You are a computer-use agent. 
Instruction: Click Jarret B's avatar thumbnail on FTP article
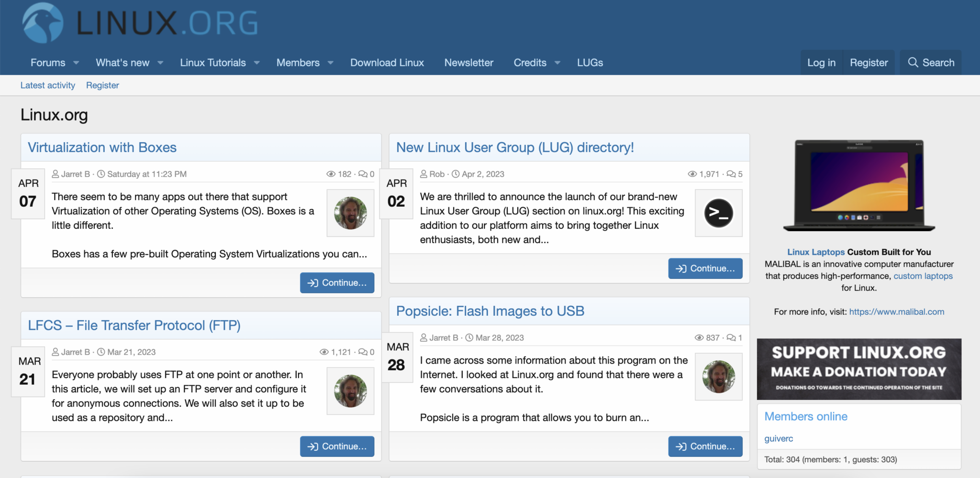350,391
